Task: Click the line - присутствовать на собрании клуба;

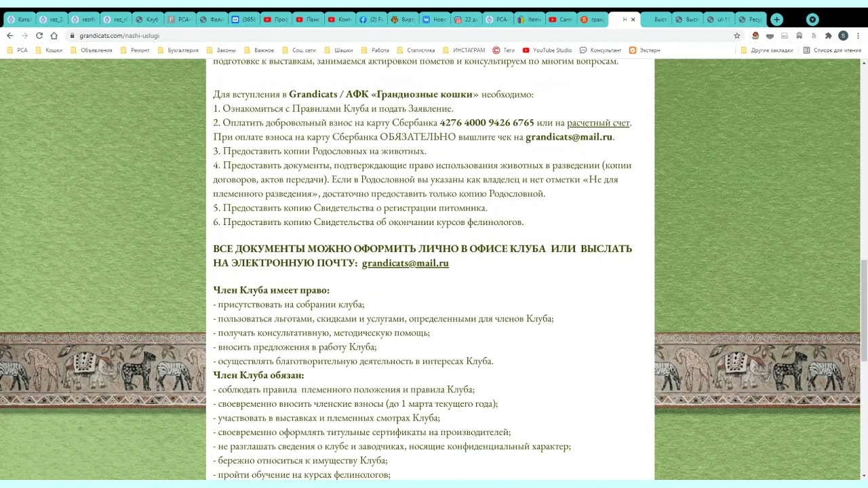Action: coord(288,304)
